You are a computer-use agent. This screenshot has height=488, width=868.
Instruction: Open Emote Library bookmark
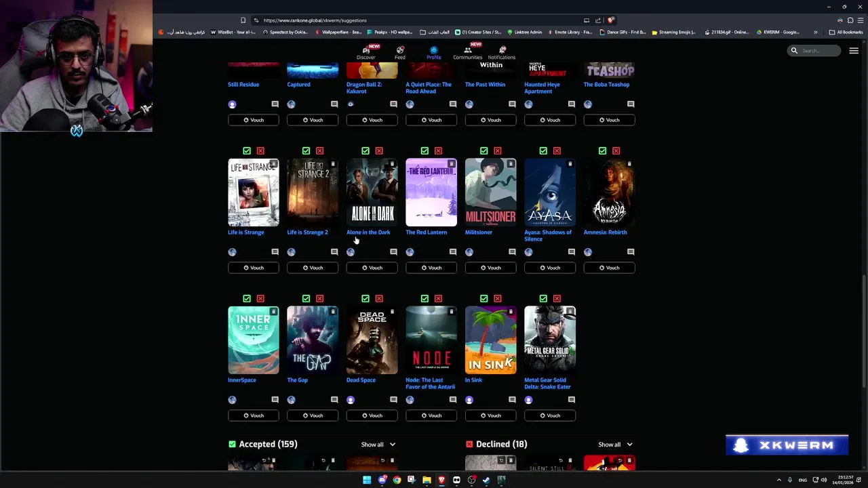[570, 32]
